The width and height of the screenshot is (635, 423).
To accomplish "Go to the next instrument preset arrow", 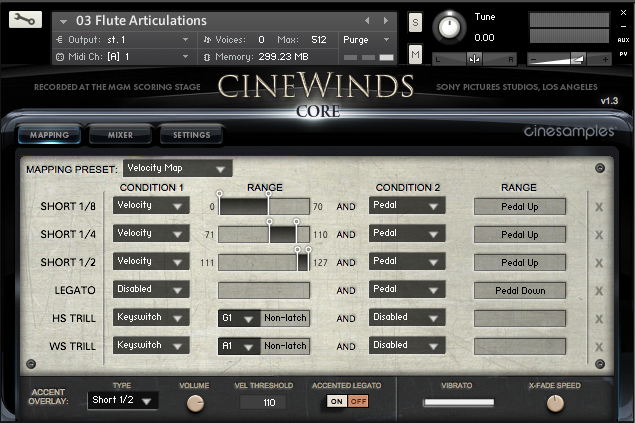I will [x=386, y=20].
